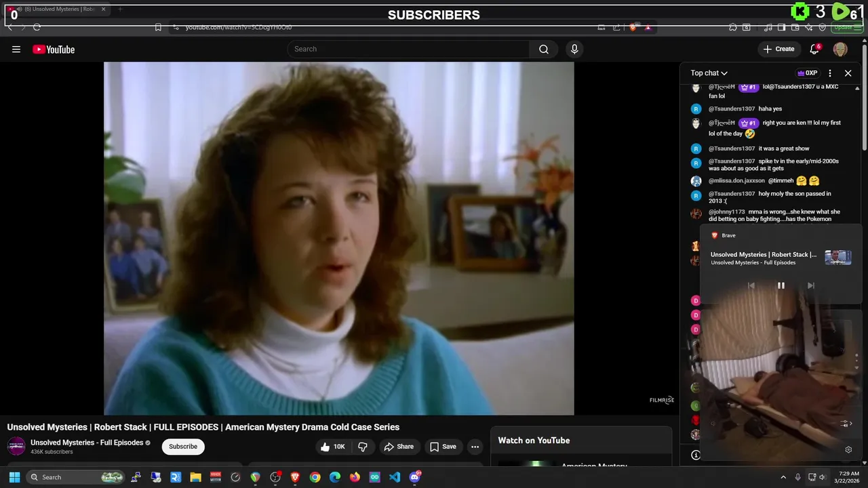The width and height of the screenshot is (868, 488).
Task: Expand the Top chat dropdown
Action: (x=709, y=73)
